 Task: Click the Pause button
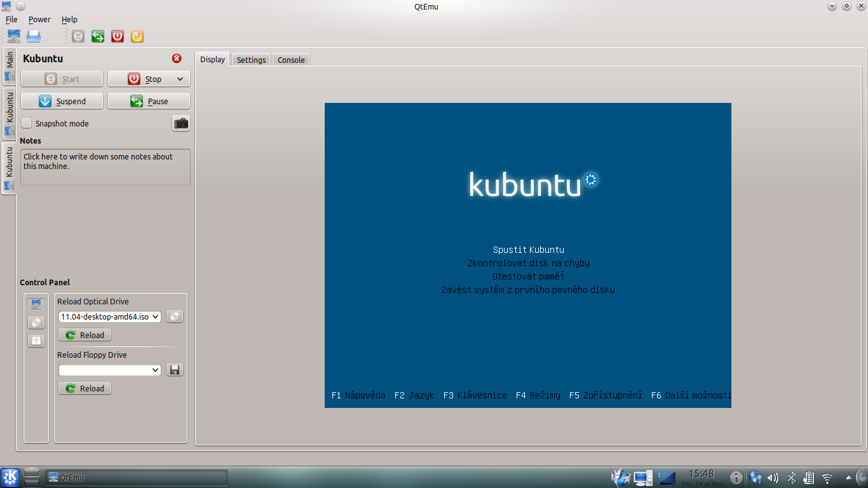[149, 101]
